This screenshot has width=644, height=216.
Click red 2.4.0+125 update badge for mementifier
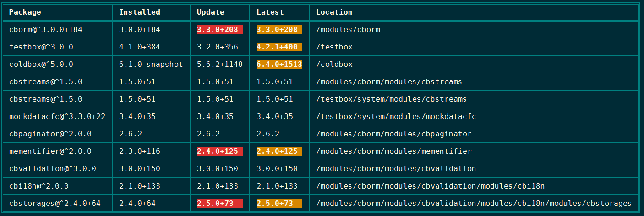219,151
